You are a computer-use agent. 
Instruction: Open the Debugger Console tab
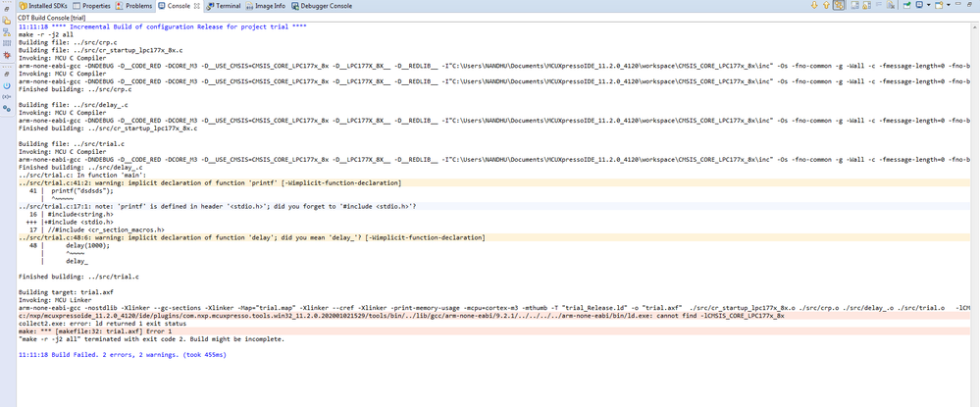[321, 6]
